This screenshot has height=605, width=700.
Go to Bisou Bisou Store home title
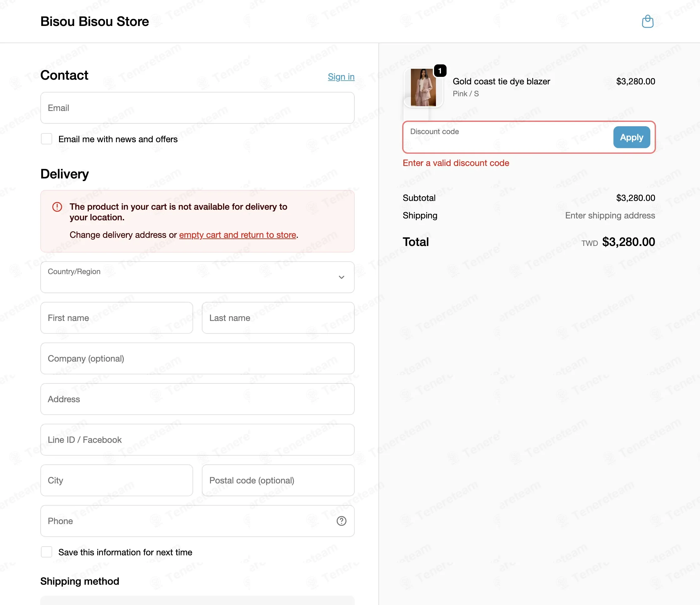pos(95,21)
